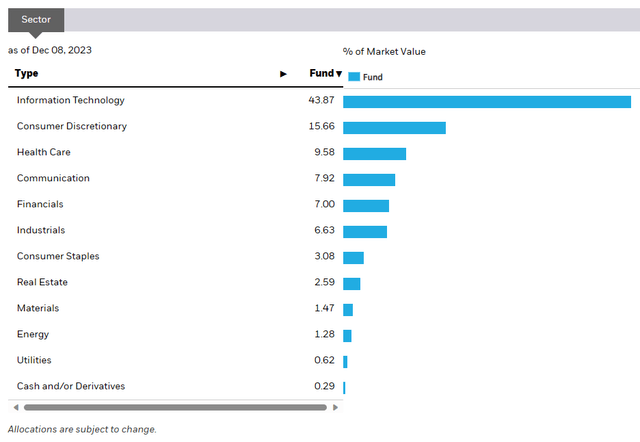Image resolution: width=640 pixels, height=442 pixels.
Task: Click the % of Market Value heading
Action: [384, 52]
